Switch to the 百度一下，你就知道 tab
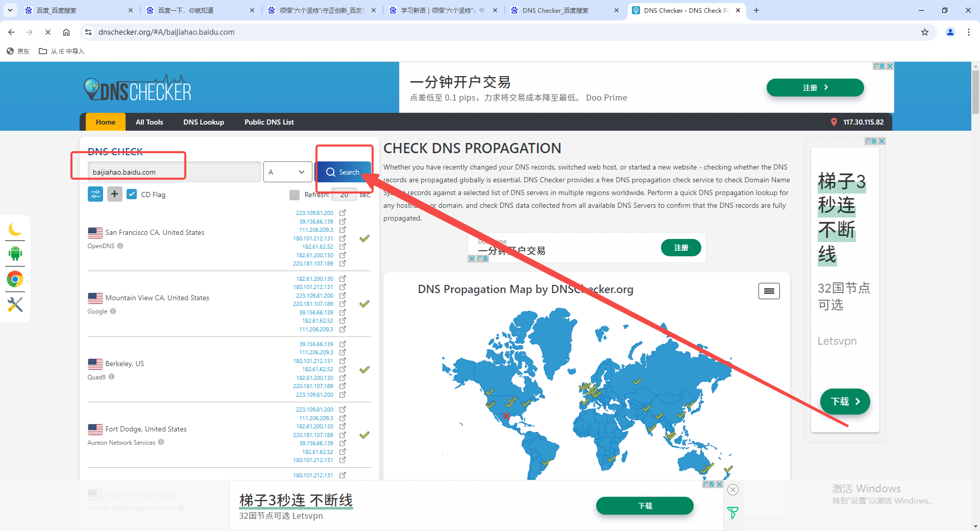 point(199,10)
